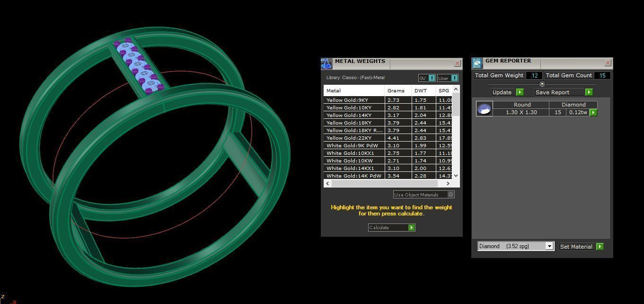Select the White Gold:10KW row

(x=388, y=161)
